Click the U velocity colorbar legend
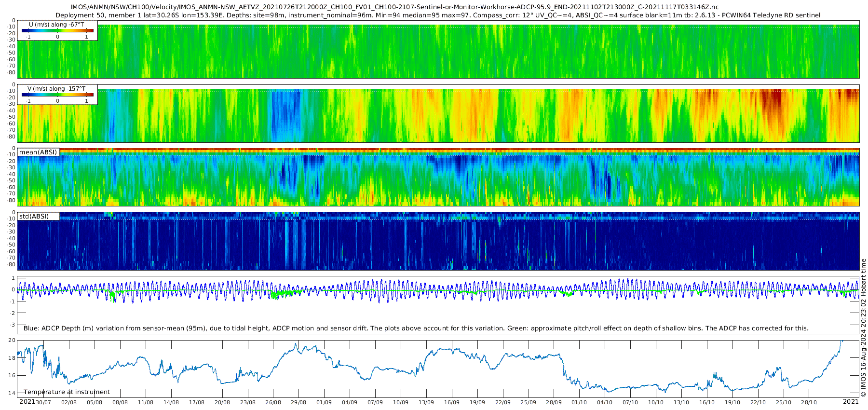Image resolution: width=868 pixels, height=410 pixels. click(57, 30)
